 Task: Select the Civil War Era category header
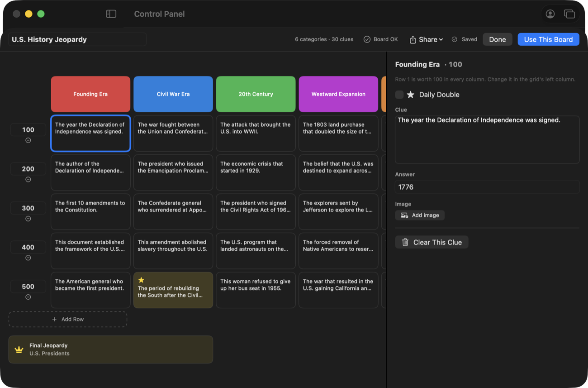click(x=173, y=94)
